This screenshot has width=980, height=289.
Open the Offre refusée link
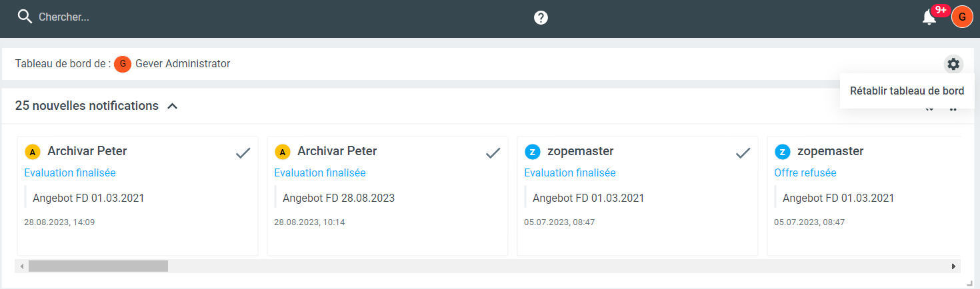pyautogui.click(x=805, y=173)
